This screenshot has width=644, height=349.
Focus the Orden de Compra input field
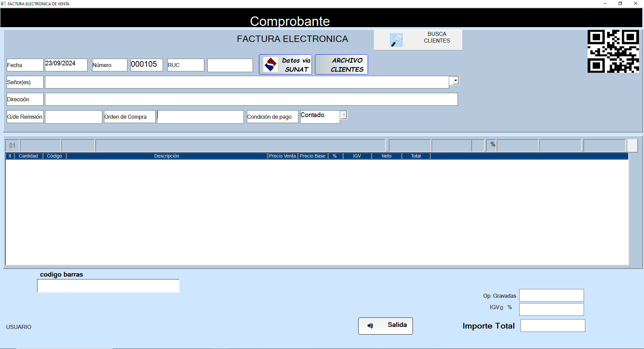200,117
